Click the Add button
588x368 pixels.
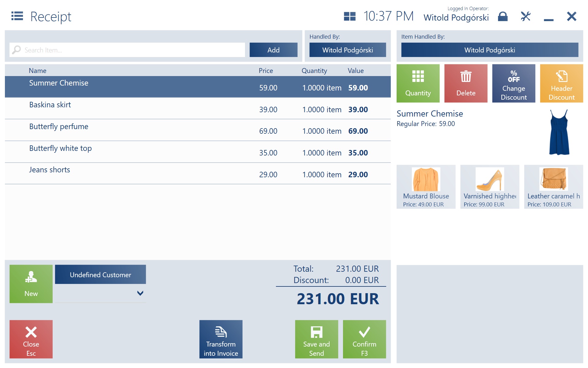[273, 50]
